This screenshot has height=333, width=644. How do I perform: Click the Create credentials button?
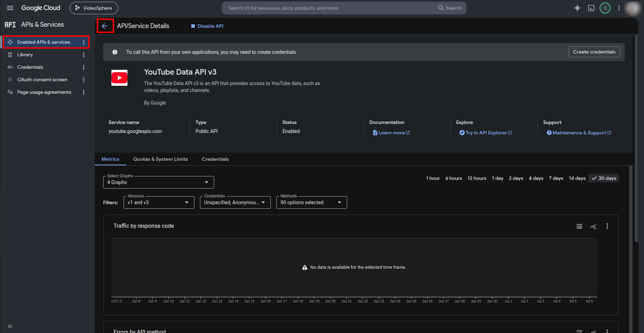[594, 52]
